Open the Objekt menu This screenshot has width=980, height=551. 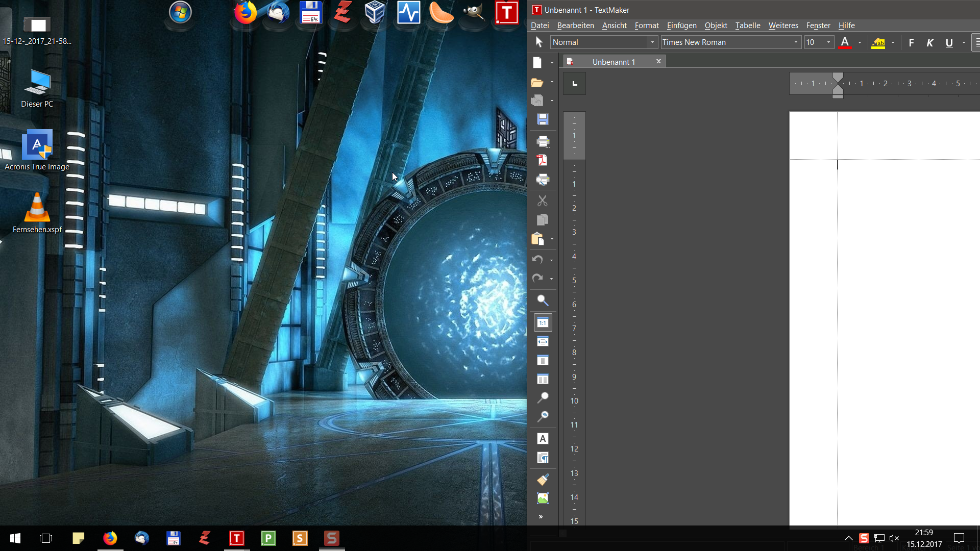(716, 26)
